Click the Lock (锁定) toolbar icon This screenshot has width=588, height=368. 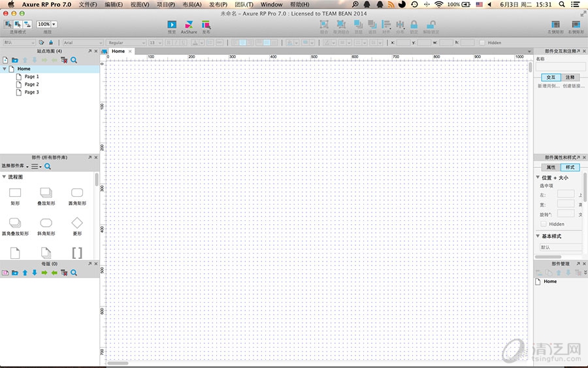pos(414,25)
